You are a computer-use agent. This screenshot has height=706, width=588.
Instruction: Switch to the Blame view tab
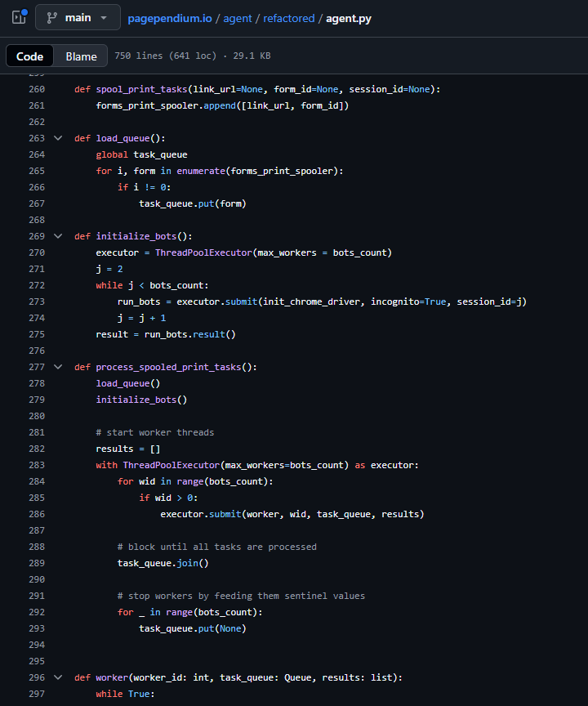tap(81, 56)
